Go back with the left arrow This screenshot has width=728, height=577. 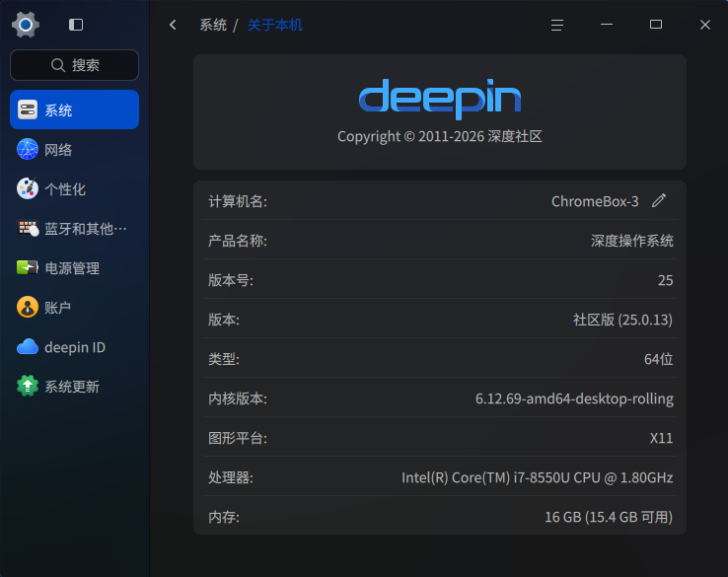click(x=174, y=25)
